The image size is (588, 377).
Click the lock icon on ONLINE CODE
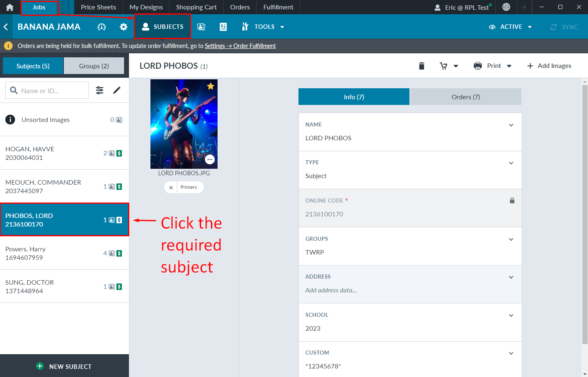coord(512,200)
